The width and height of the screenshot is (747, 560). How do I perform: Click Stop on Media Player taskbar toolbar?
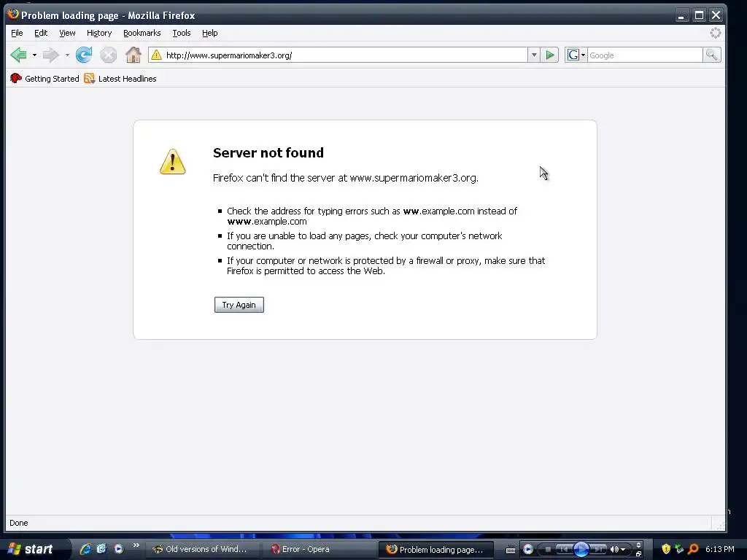click(548, 550)
